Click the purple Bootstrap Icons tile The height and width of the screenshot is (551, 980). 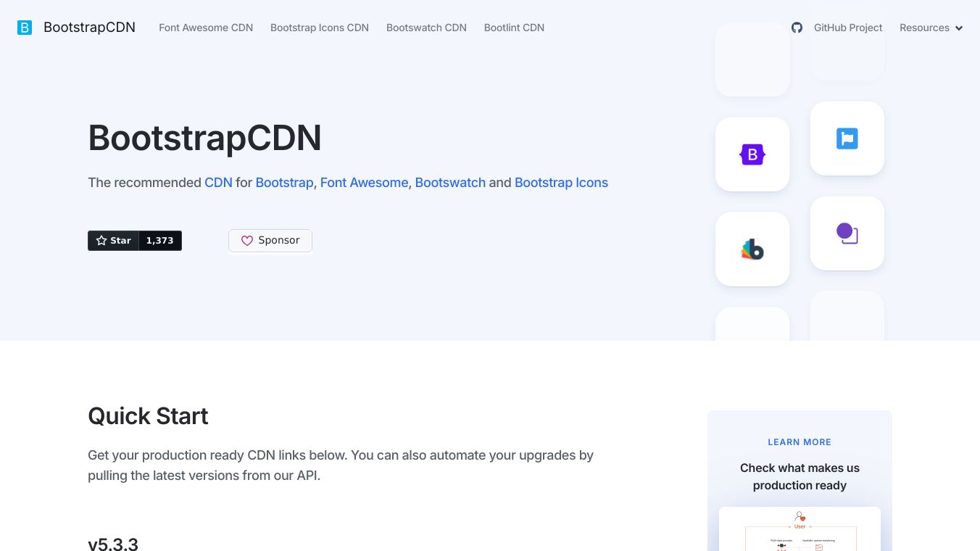click(x=847, y=233)
